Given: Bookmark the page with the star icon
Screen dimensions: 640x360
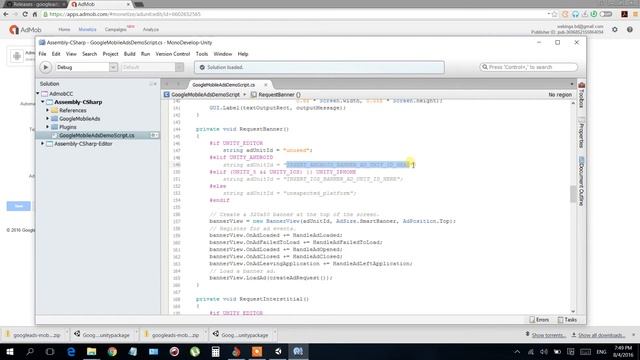Looking at the screenshot, I should (x=554, y=14).
